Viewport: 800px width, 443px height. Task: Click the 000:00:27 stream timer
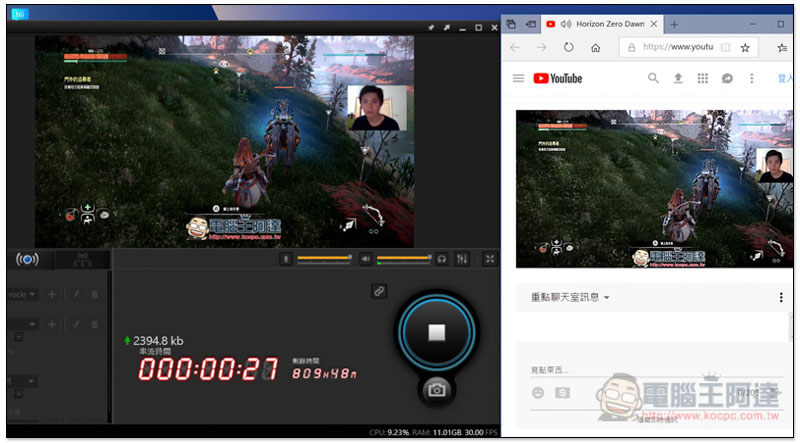tap(208, 369)
